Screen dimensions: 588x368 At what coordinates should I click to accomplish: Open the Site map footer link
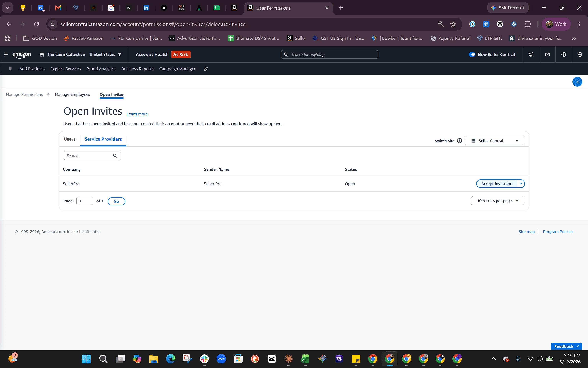(x=527, y=232)
